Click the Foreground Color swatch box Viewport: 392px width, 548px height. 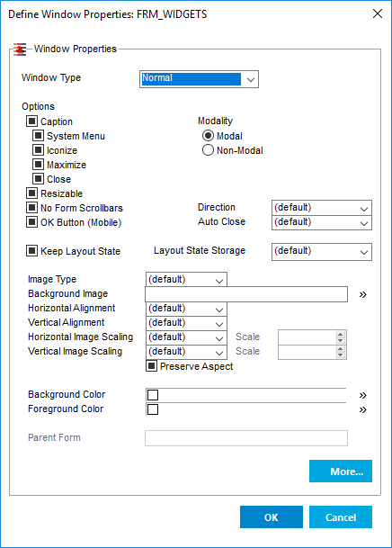tap(153, 409)
